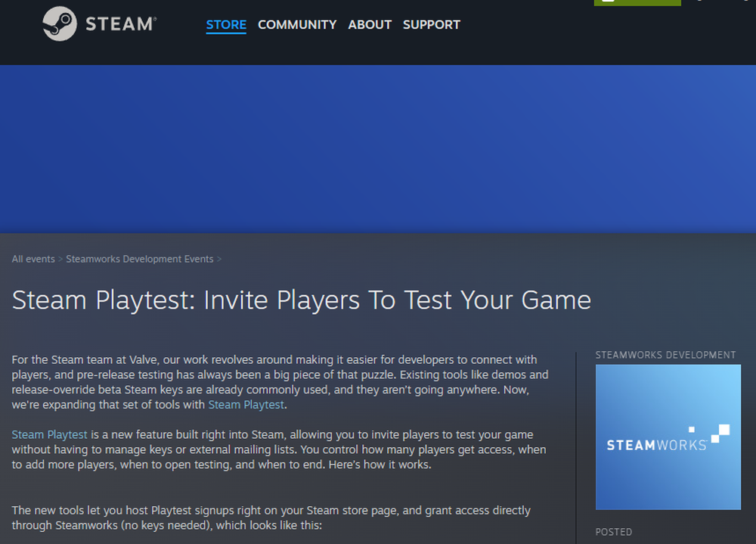The width and height of the screenshot is (756, 544).
Task: Open the ABOUT page
Action: point(370,24)
